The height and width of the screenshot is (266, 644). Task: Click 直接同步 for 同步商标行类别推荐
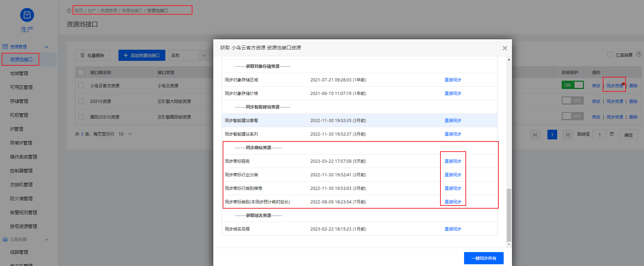point(453,188)
